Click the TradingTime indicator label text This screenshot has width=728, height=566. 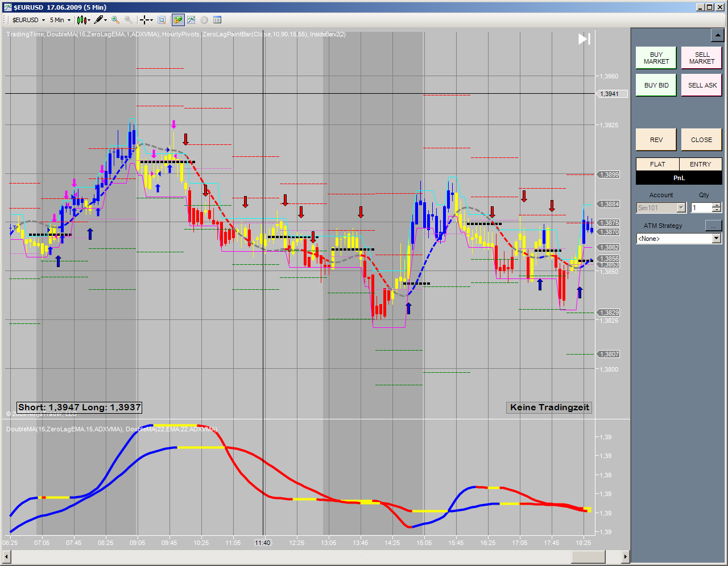[25, 34]
